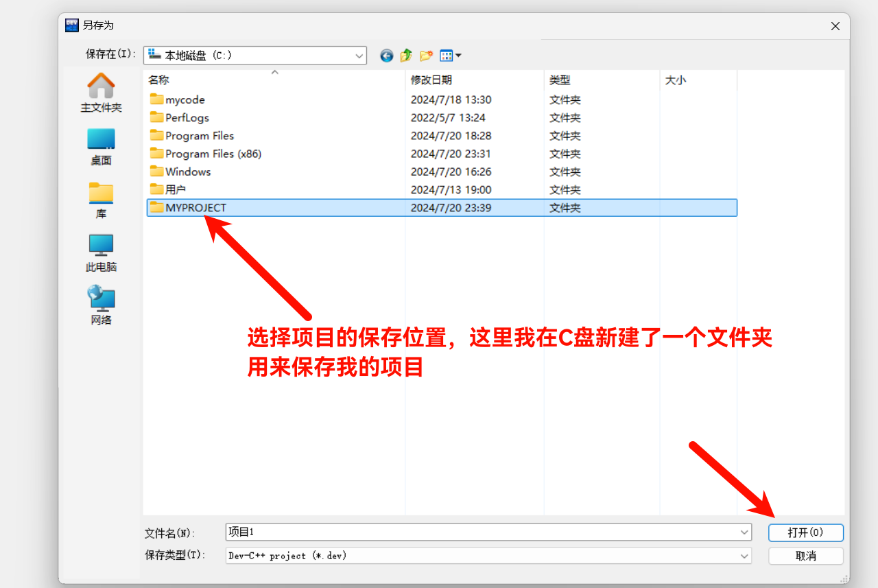Click date 2024/7/20 16:26
The image size is (878, 588).
click(451, 172)
